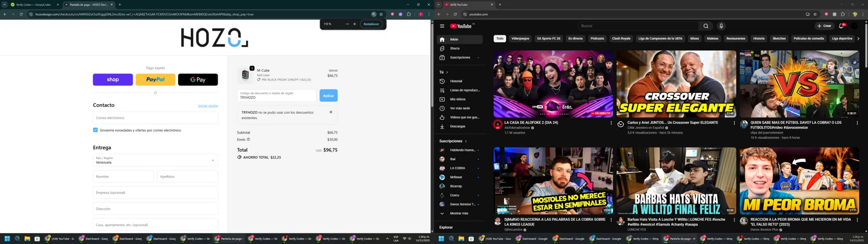Bookmark the HOZO checkout page with star

coord(381,14)
